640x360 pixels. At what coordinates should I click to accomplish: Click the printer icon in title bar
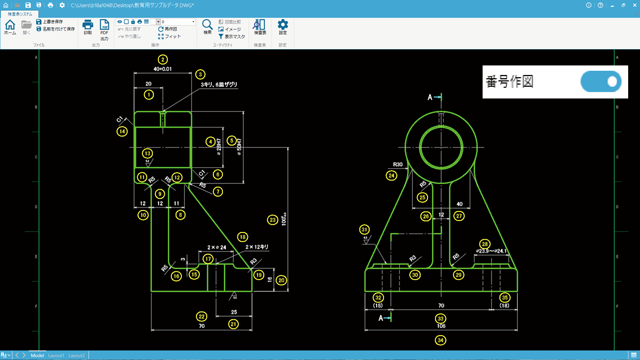tap(50, 5)
